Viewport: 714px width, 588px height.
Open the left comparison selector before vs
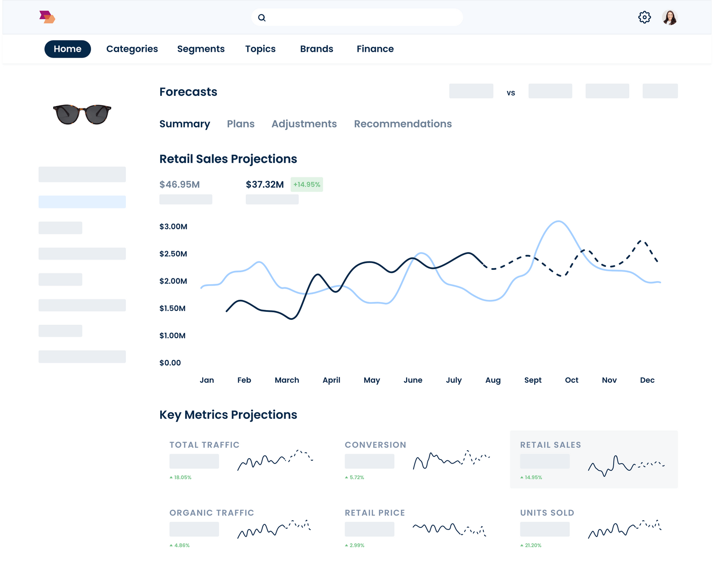tap(471, 91)
